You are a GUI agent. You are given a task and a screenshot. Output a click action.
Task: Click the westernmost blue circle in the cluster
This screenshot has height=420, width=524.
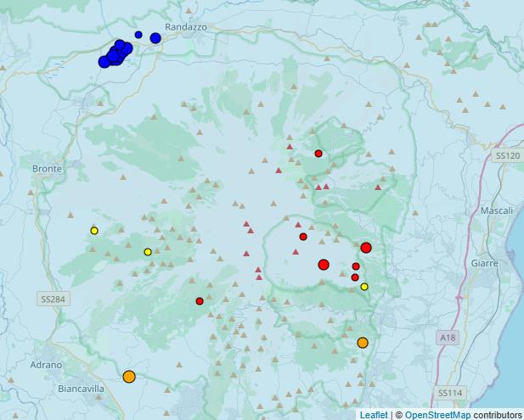tap(104, 62)
